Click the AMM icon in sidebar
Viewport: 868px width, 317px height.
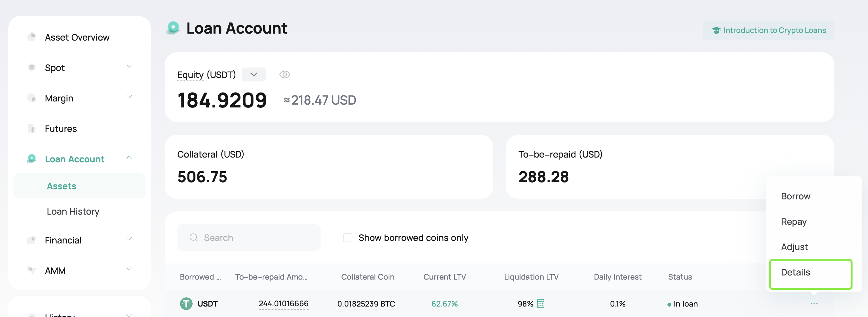pyautogui.click(x=32, y=270)
